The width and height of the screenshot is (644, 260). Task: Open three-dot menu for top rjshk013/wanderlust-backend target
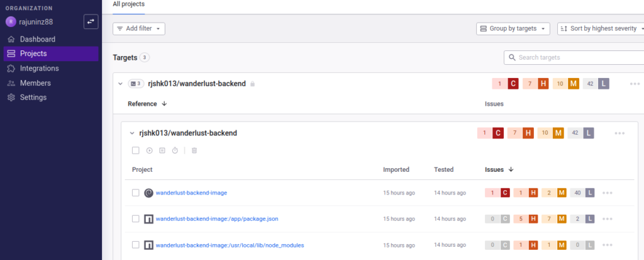pos(635,84)
